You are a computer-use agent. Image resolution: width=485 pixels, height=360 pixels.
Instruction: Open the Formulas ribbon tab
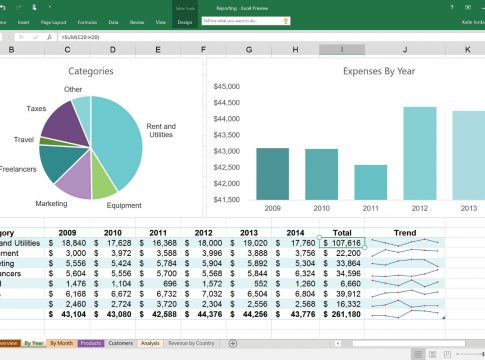(x=87, y=22)
